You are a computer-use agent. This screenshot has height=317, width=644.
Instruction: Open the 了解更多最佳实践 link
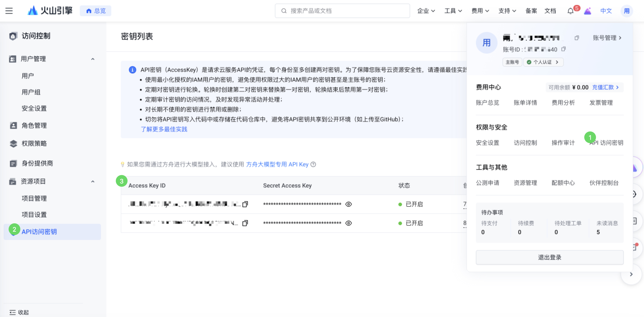(x=164, y=129)
